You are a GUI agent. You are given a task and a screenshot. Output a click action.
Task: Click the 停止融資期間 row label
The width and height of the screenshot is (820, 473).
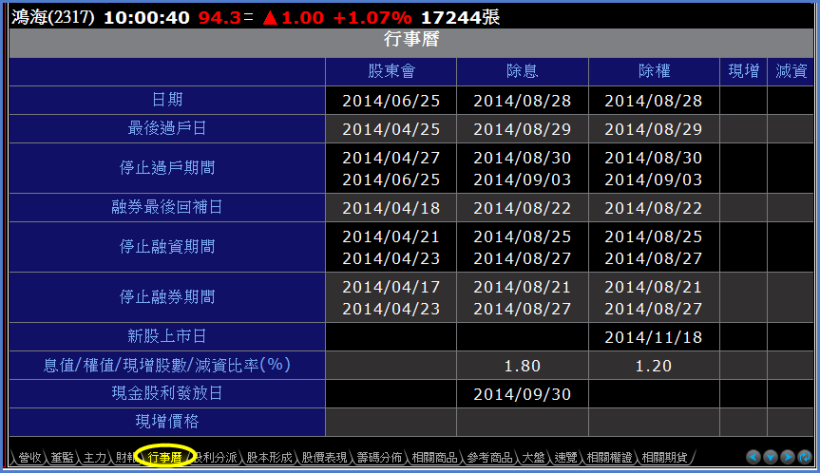coord(167,247)
